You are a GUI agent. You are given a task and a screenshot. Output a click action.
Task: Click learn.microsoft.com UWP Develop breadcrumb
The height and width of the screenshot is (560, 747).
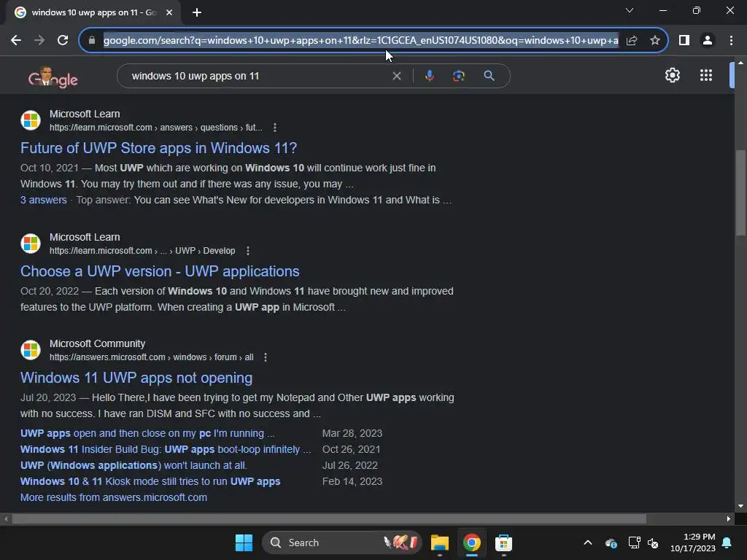[142, 251]
